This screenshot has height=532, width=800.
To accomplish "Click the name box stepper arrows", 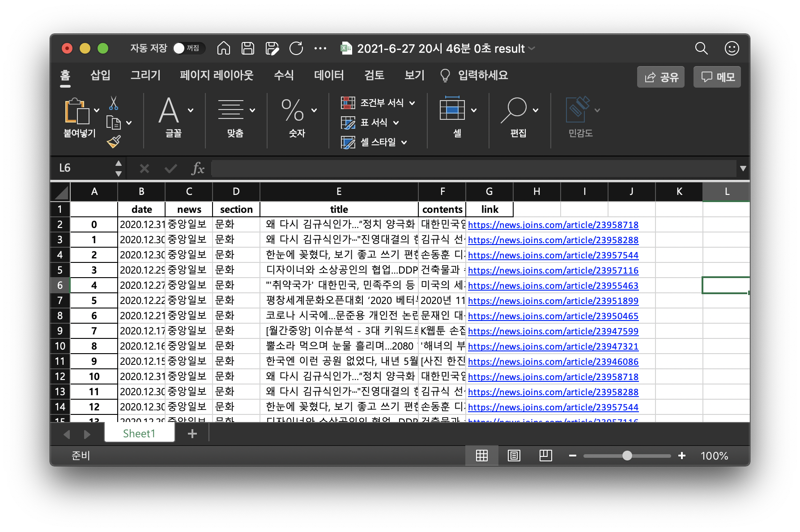I will pos(119,168).
